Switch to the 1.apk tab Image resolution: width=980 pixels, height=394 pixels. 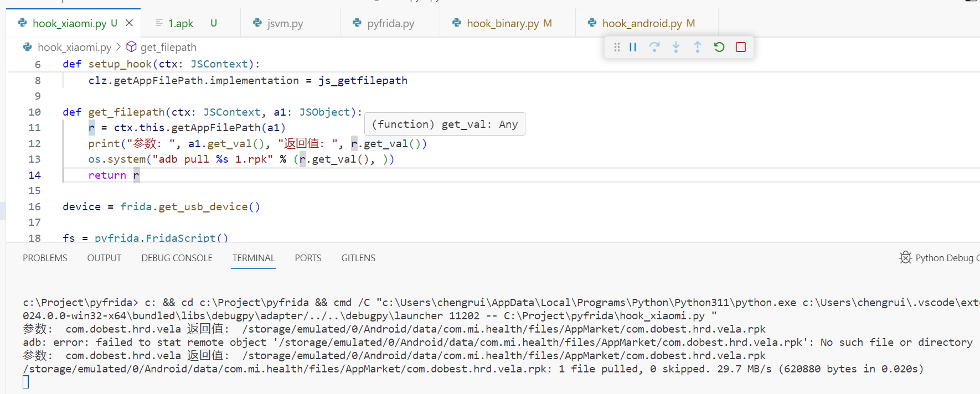(x=180, y=23)
